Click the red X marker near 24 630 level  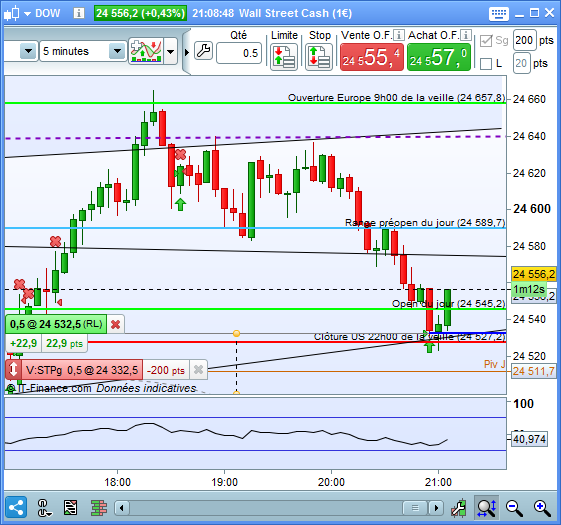point(180,155)
